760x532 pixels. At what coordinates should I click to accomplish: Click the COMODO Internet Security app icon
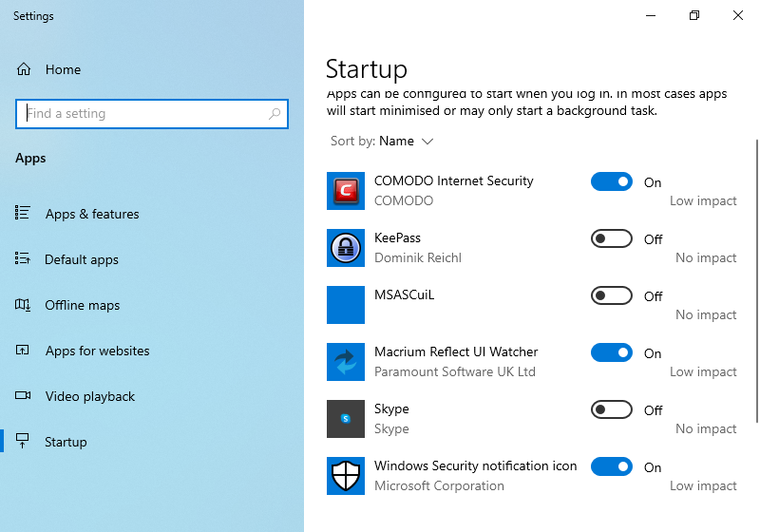pyautogui.click(x=346, y=191)
